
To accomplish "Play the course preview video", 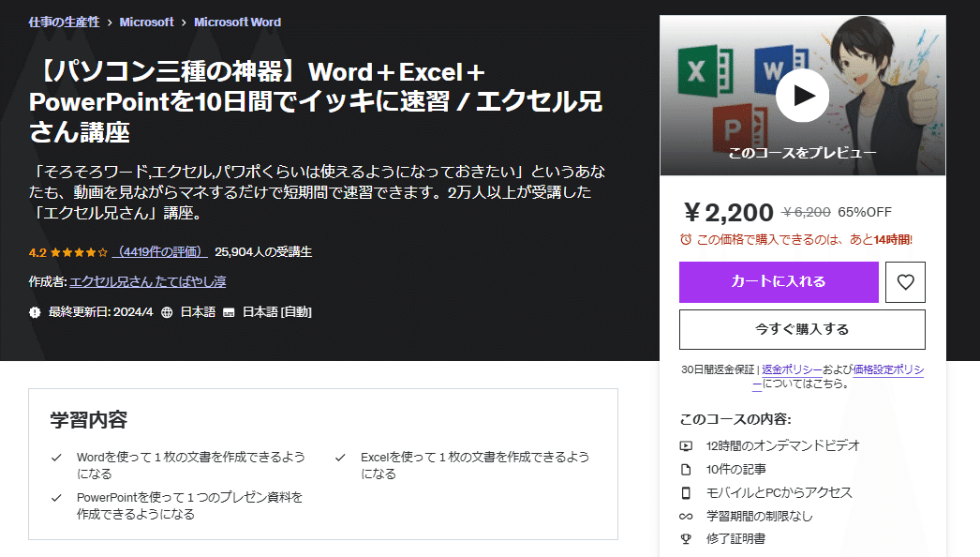I will point(803,96).
